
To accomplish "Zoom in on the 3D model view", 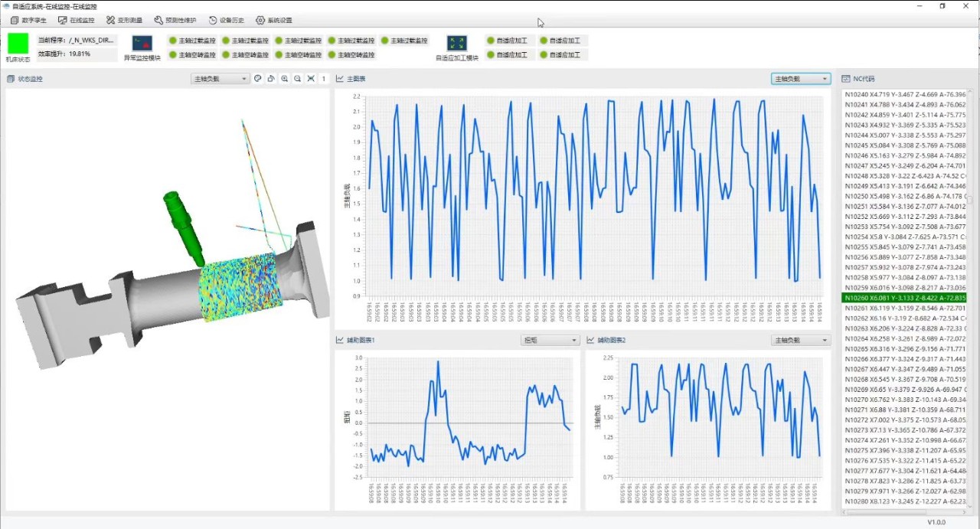I will 285,79.
